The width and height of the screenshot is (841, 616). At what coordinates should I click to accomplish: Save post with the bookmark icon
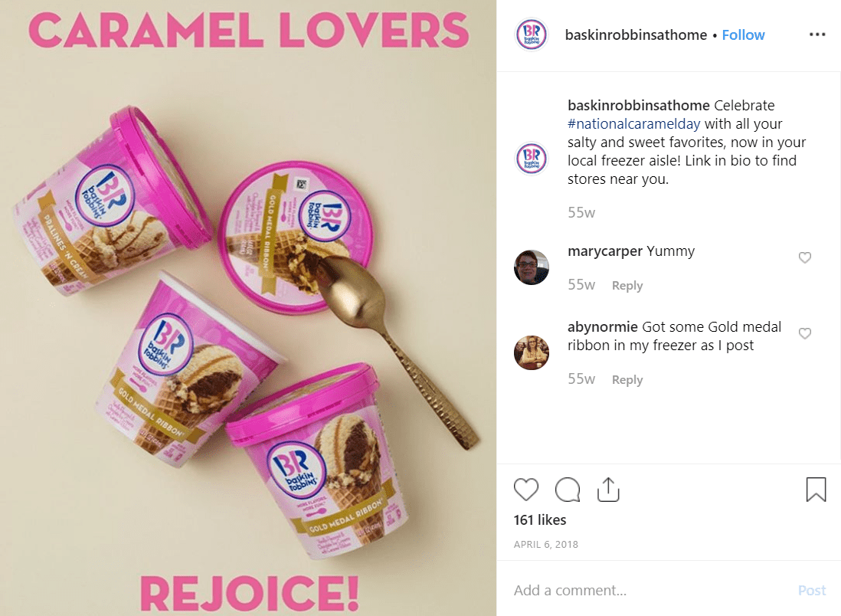tap(816, 490)
